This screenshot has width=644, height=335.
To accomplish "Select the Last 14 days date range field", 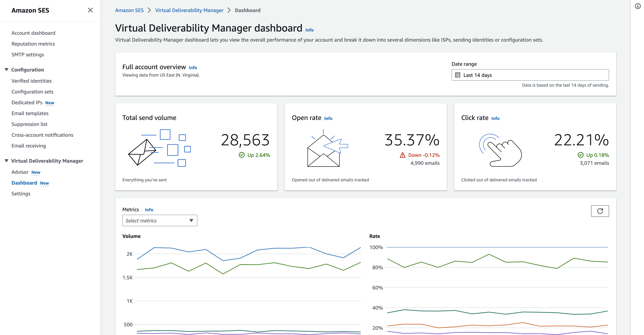I will pyautogui.click(x=530, y=75).
